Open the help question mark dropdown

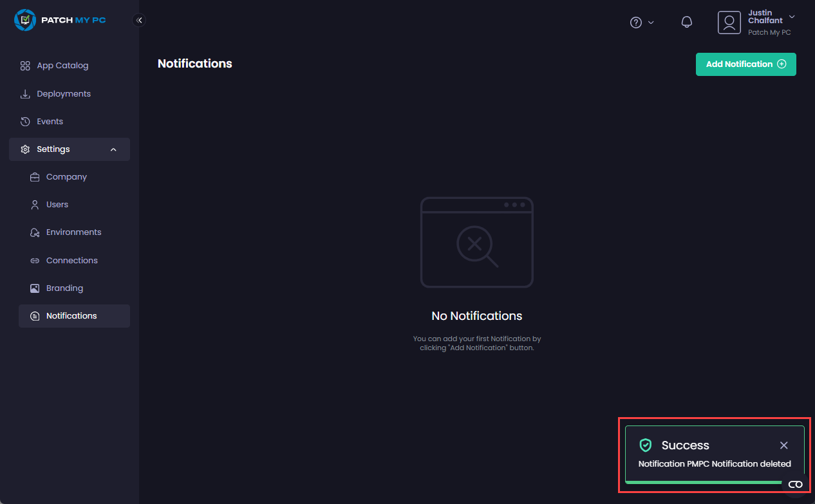[641, 23]
